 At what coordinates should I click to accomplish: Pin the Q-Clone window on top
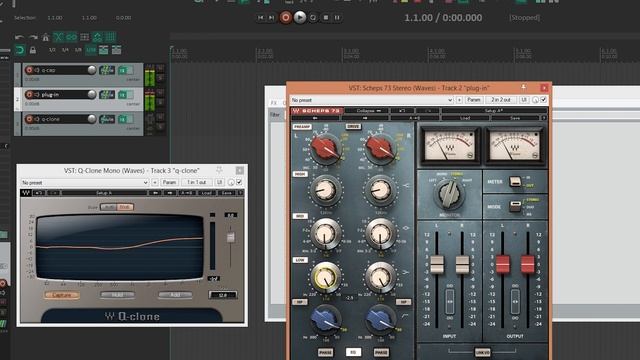(220, 170)
